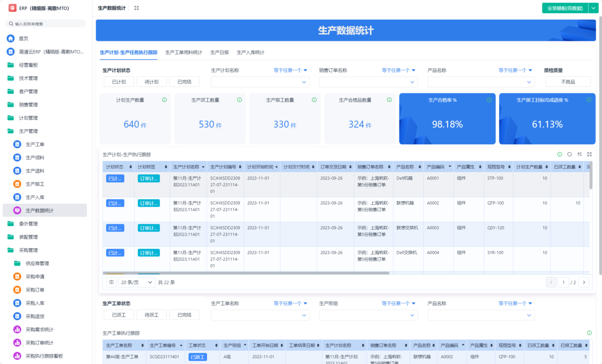Open the 20 条/页 page size dropdown
This screenshot has width=602, height=364.
click(x=137, y=282)
